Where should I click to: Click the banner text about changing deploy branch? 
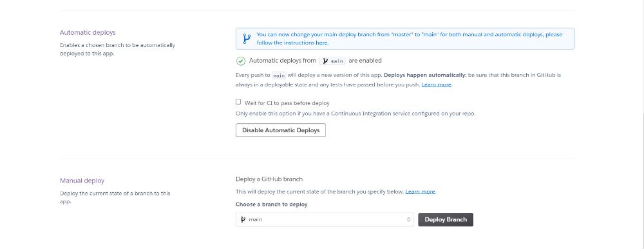pyautogui.click(x=410, y=39)
